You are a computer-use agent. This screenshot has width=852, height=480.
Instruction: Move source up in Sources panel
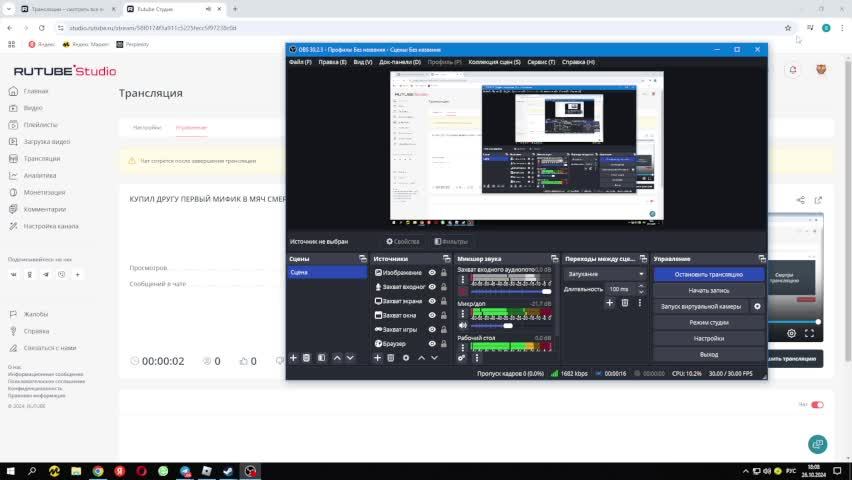421,358
